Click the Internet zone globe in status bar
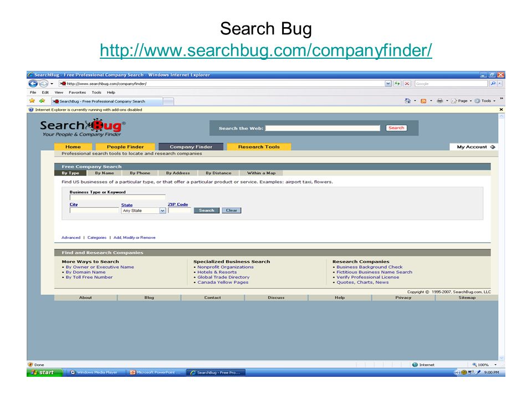Screen dimensions: 532x399 415,365
